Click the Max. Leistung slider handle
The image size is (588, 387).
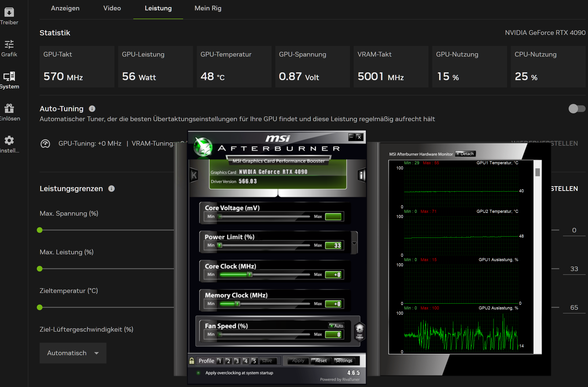click(x=40, y=269)
